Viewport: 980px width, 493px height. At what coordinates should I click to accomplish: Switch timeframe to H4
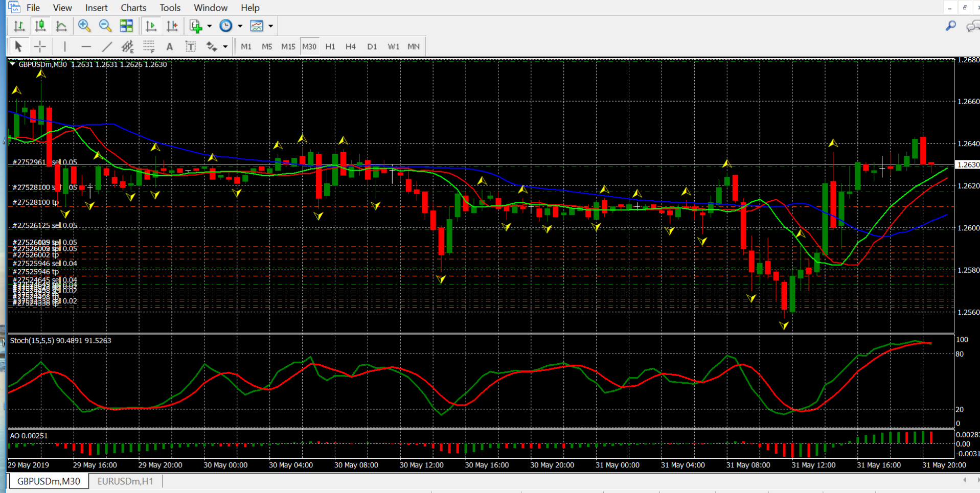(x=351, y=46)
